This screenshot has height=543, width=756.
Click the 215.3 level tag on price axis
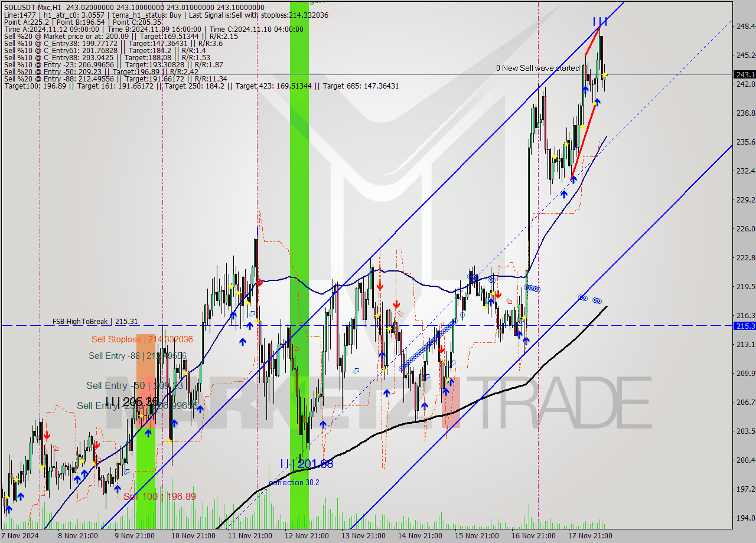(744, 326)
